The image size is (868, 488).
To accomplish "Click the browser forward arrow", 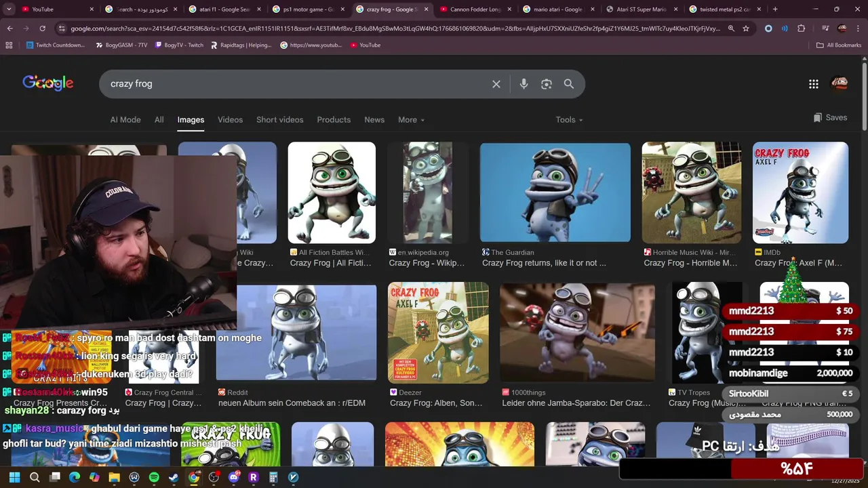I will (x=26, y=28).
